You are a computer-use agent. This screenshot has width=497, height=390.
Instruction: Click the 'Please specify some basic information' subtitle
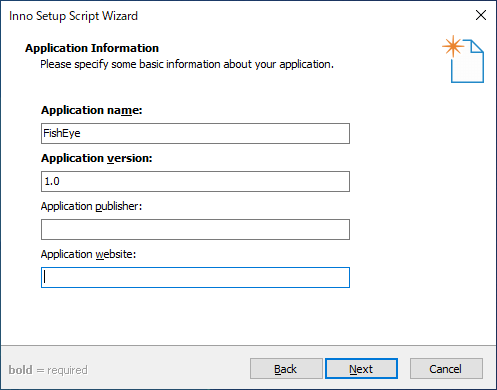tap(187, 64)
